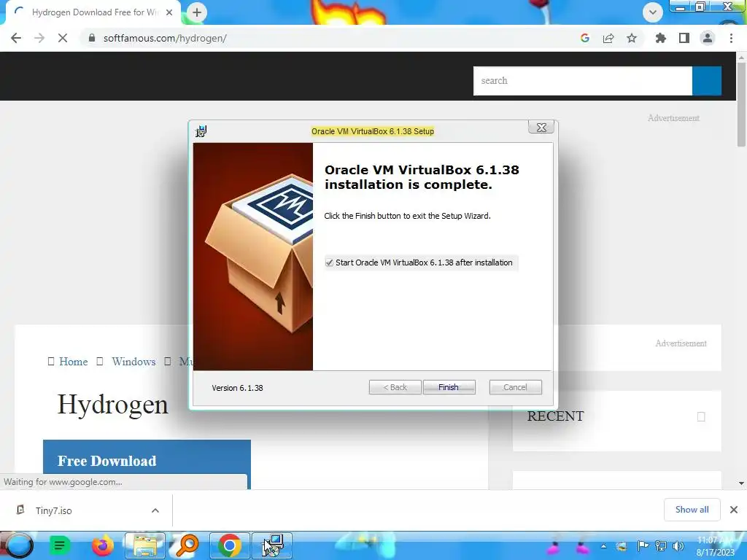Screen dimensions: 747x560
Task: Click the scrollbar down arrow
Action: 741,483
